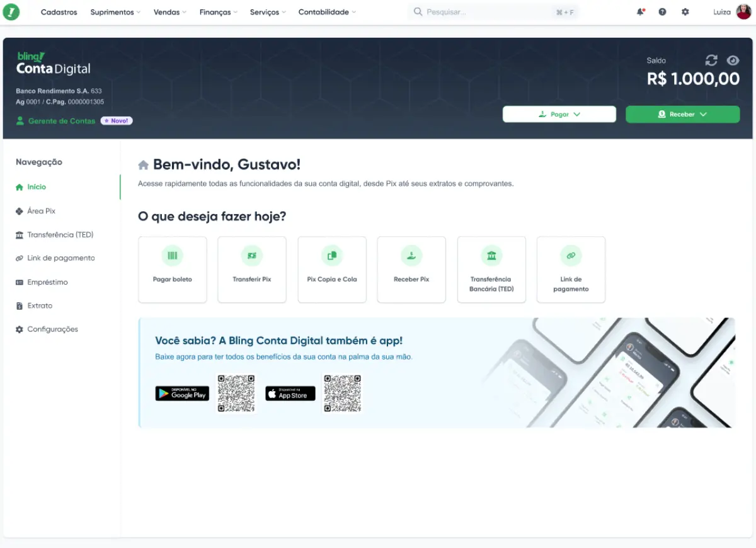Click the Pagar boleto barcode icon
Screen dimensions: 756x548
[172, 256]
